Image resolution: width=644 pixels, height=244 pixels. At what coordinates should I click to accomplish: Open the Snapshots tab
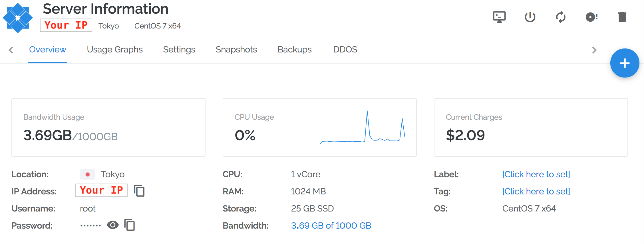(236, 50)
